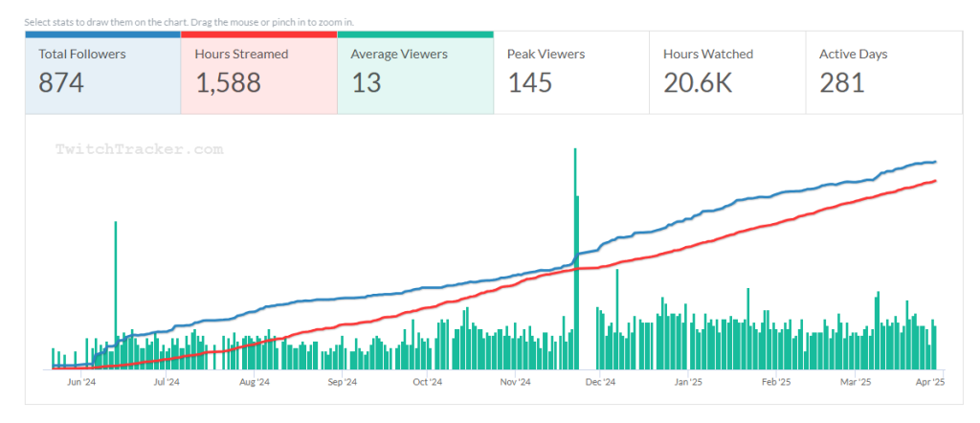Click the Feb '25 axis label
The height and width of the screenshot is (423, 980).
click(x=775, y=383)
